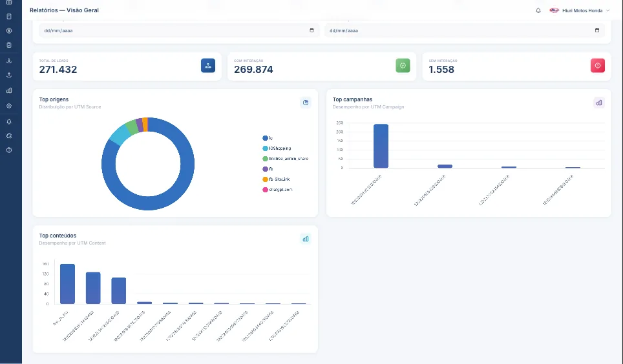This screenshot has width=623, height=364.
Task: Focus the first dd/mm/aaaa date input
Action: pos(179,30)
